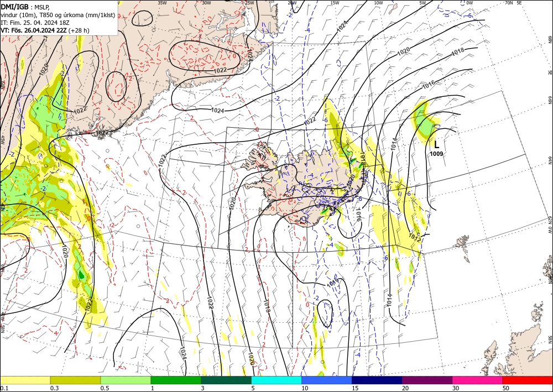Click the navy 15 mm legend swatch
Viewport: 553px width, 392px height.
(377, 380)
